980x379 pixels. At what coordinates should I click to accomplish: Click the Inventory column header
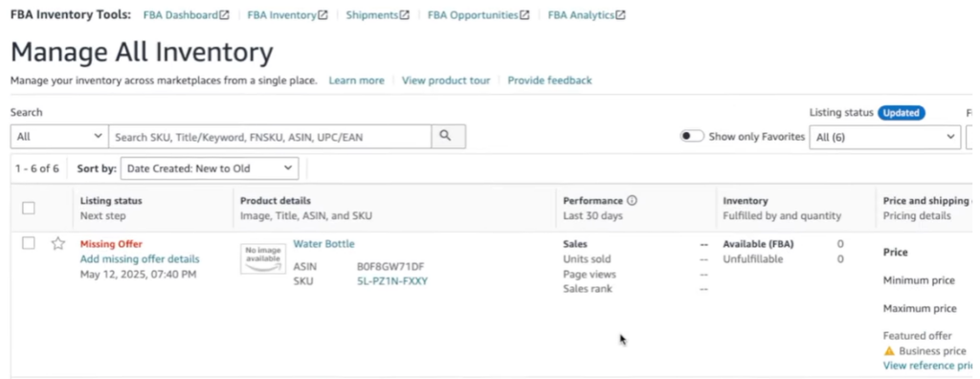pos(746,201)
